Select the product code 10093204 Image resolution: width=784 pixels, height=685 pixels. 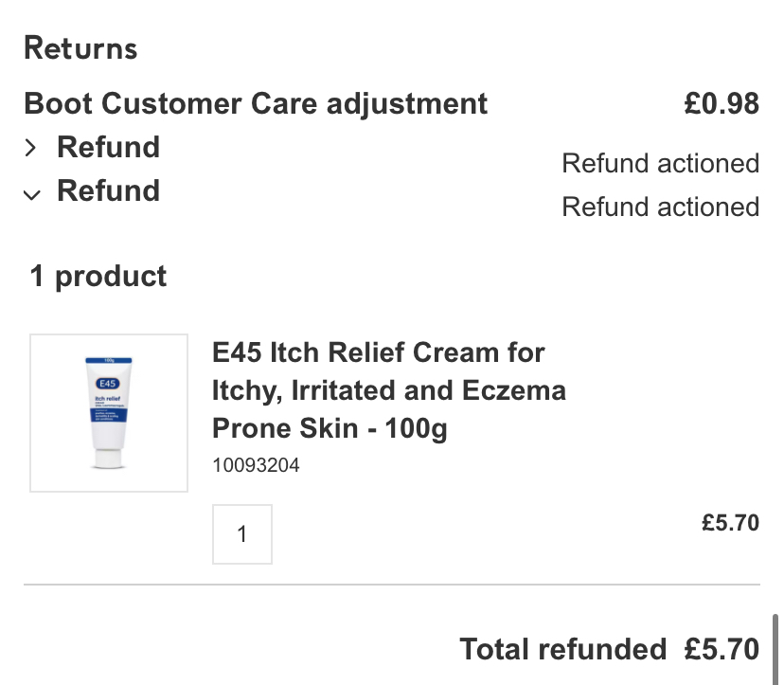click(x=256, y=466)
